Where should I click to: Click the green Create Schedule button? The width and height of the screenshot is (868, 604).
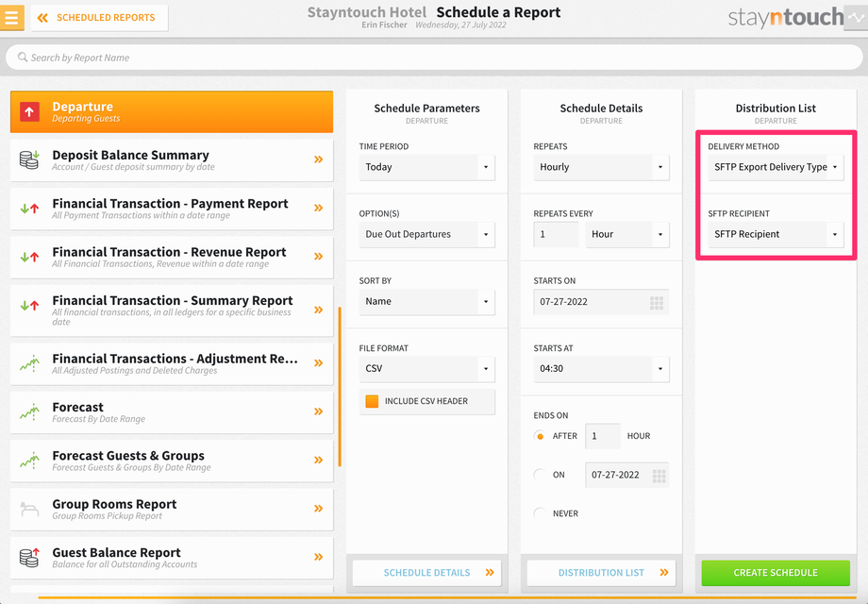776,573
